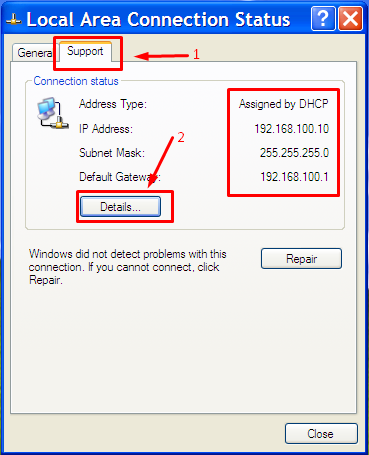
Task: Click the Subnet Mask label
Action: 112,153
